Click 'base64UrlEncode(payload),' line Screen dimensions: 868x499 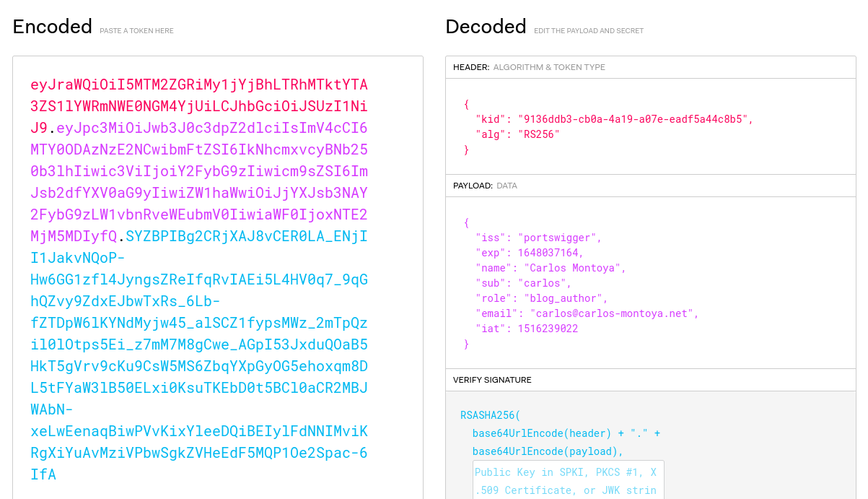click(x=548, y=451)
